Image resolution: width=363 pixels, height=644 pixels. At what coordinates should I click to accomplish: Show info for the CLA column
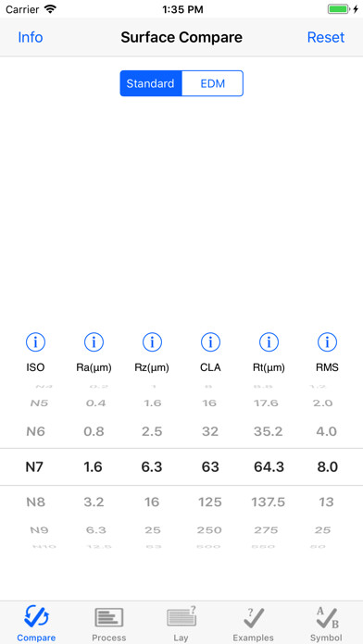tap(210, 341)
